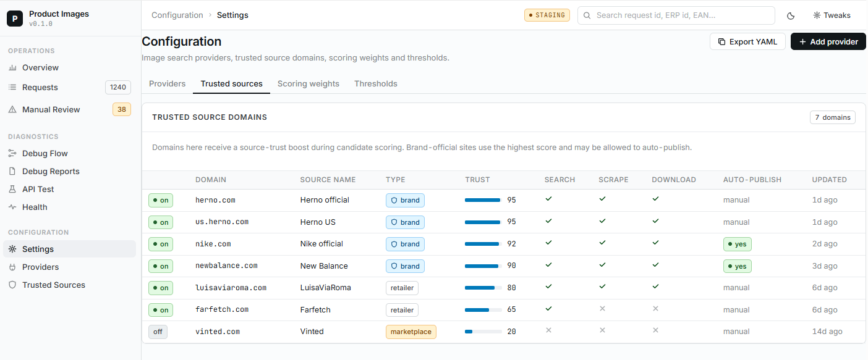Click the Debug Reports document icon
This screenshot has width=868, height=360.
[12, 172]
